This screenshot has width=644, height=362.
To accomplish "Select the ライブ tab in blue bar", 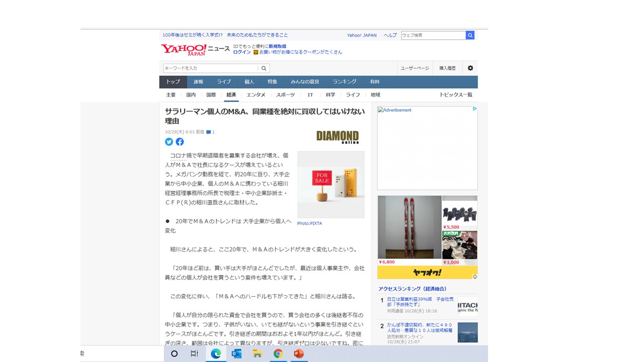I will pos(224,82).
